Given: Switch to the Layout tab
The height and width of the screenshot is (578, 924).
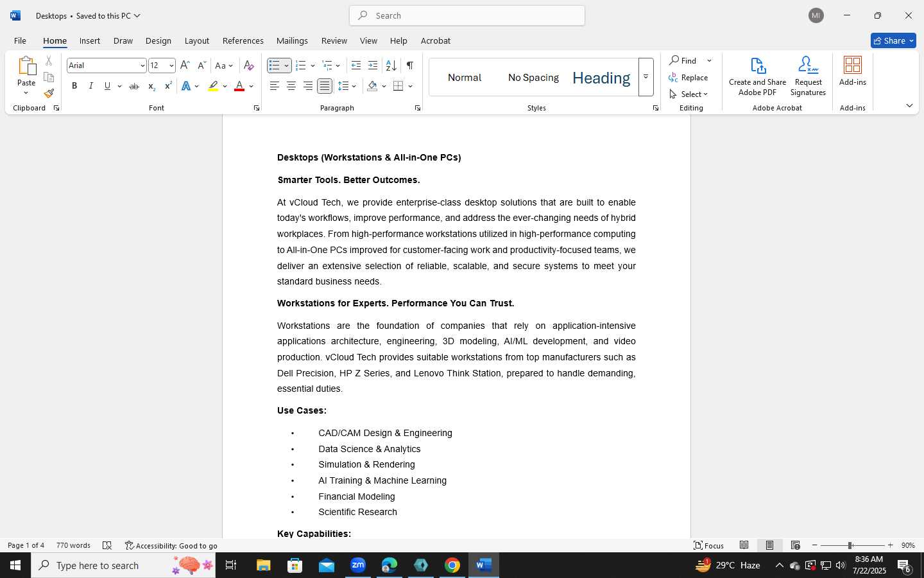Looking at the screenshot, I should (197, 40).
